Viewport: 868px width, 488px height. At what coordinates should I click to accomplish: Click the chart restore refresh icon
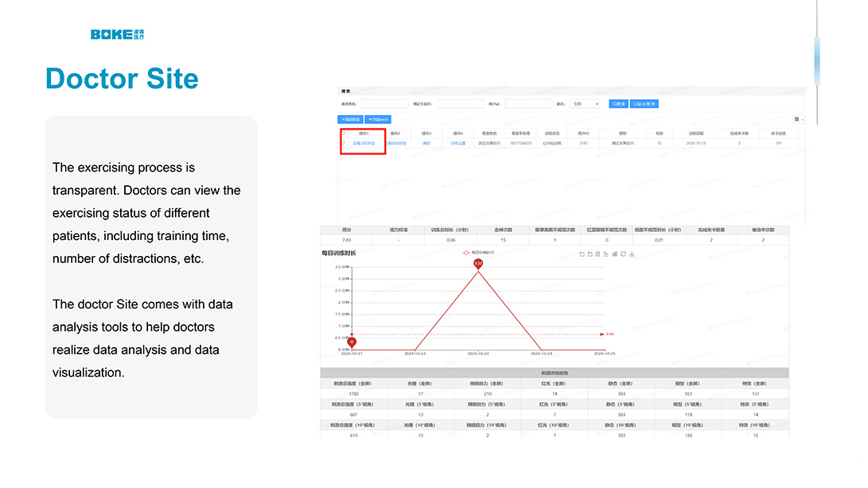pos(623,254)
